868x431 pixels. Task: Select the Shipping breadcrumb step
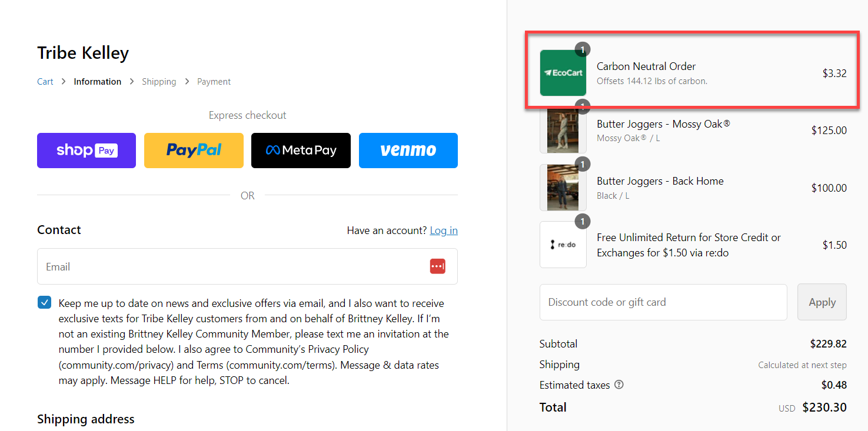(159, 82)
